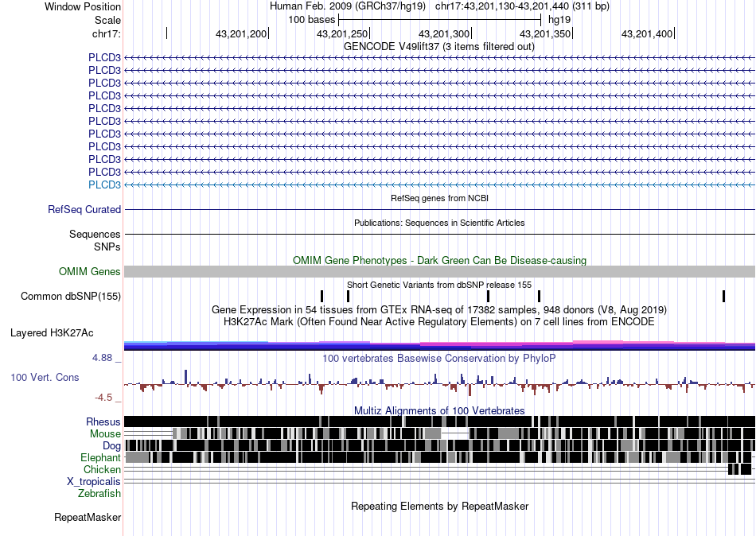Click the Common dbSNP(155) track label
Screen dimensions: 756x536
[x=71, y=297]
